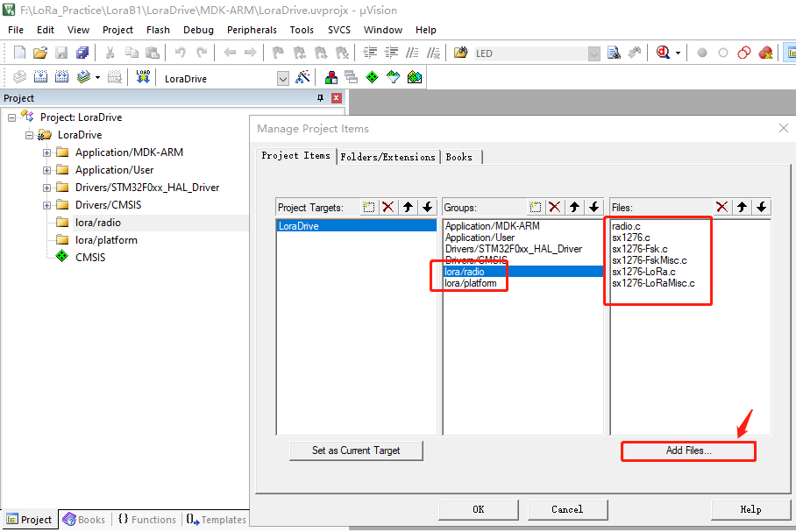Open the Pack Installer icon

click(x=415, y=77)
